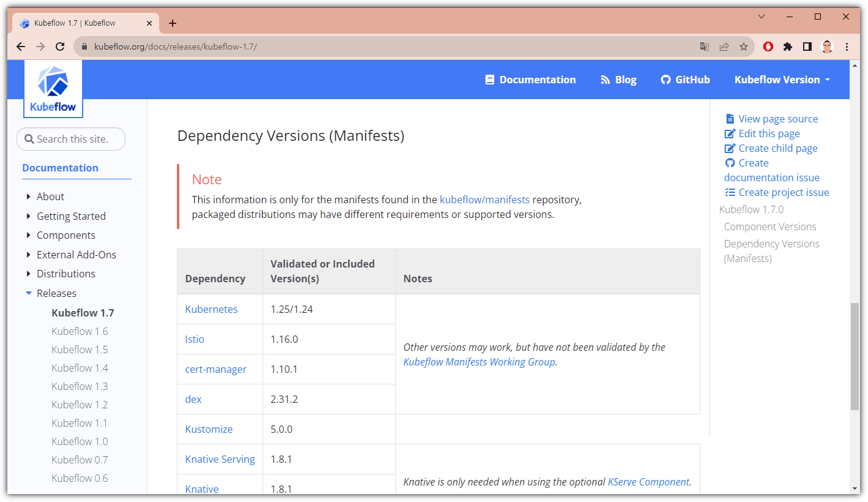This screenshot has height=502, width=868.
Task: Click the share page icon
Action: pyautogui.click(x=724, y=47)
